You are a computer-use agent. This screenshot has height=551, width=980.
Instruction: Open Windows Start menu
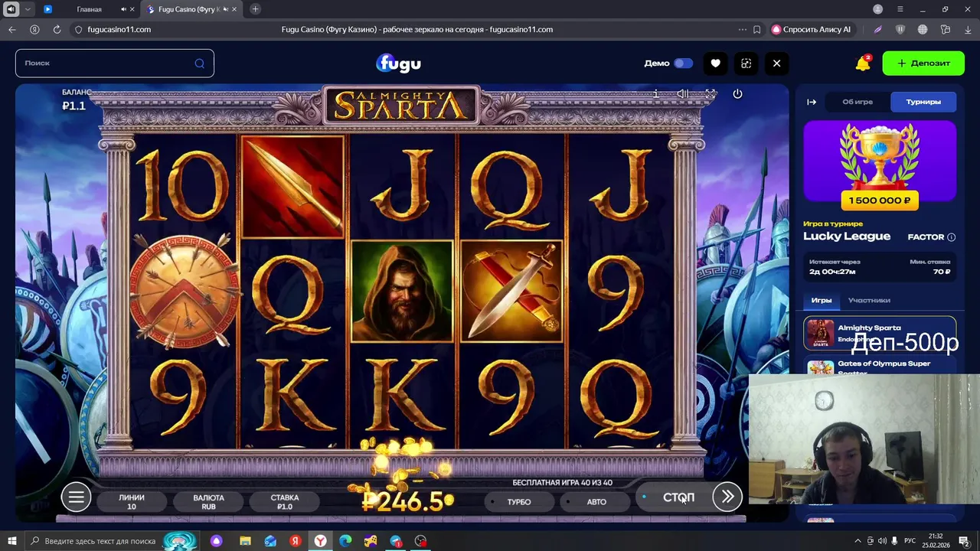(x=11, y=541)
